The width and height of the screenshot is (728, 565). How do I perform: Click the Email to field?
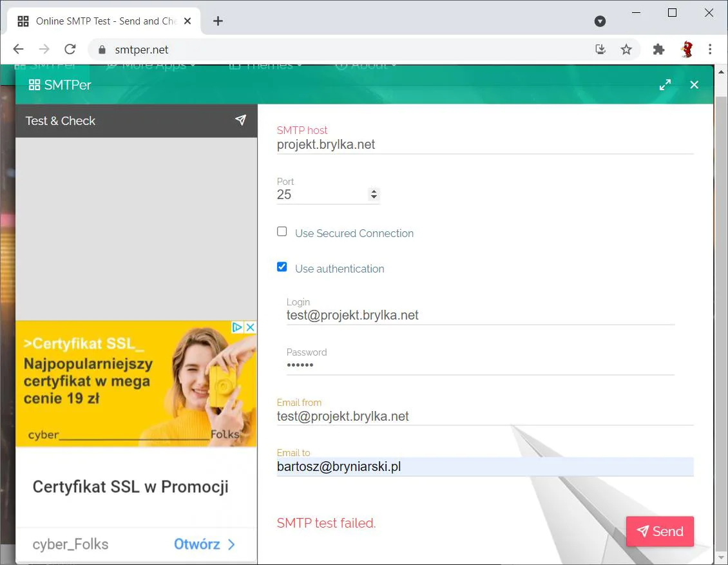(x=485, y=466)
